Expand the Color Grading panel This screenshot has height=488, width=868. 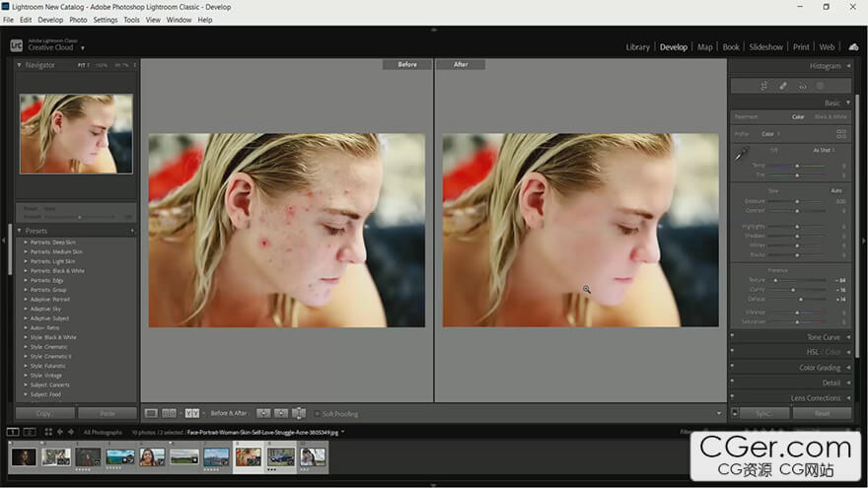pos(848,368)
